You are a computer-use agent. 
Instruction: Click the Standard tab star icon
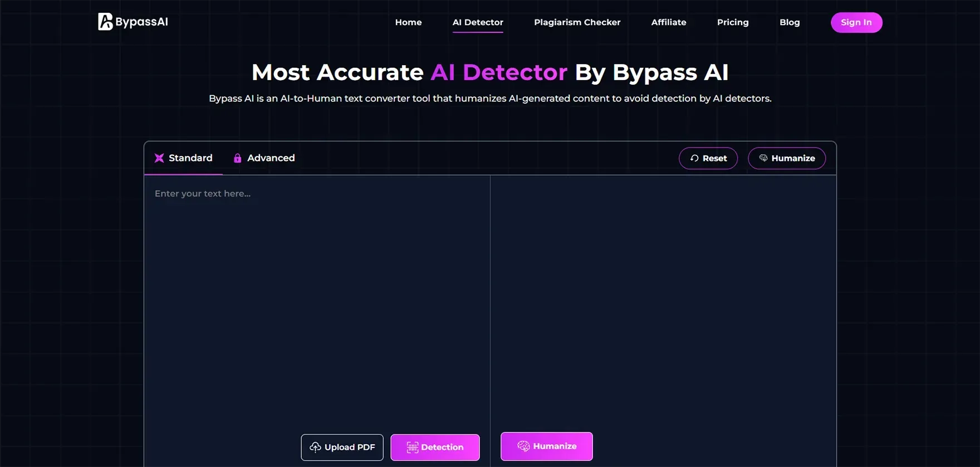[159, 158]
